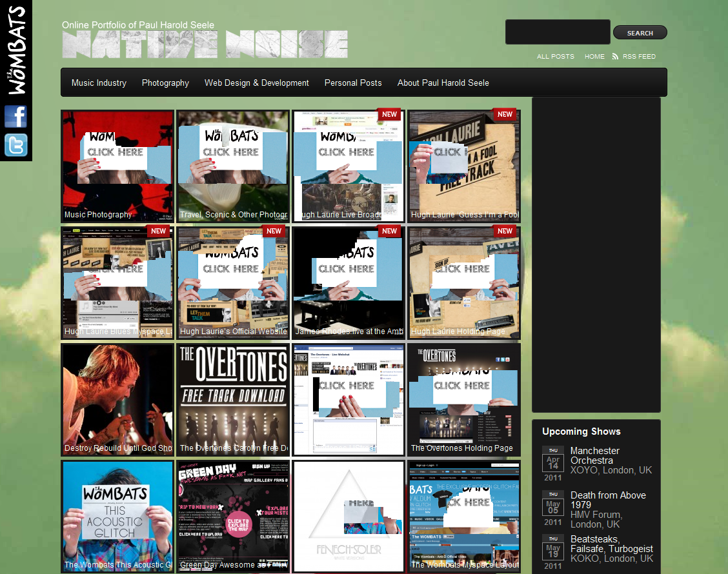Open the Music Industry menu
Image resolution: width=728 pixels, height=574 pixels.
[99, 83]
